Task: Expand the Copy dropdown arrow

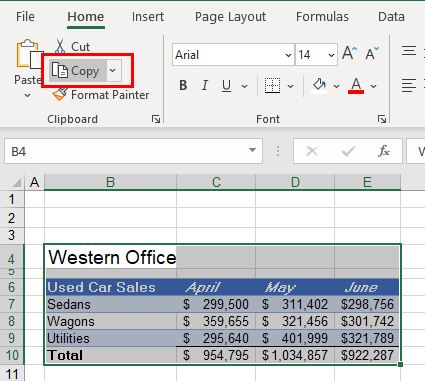Action: point(113,71)
